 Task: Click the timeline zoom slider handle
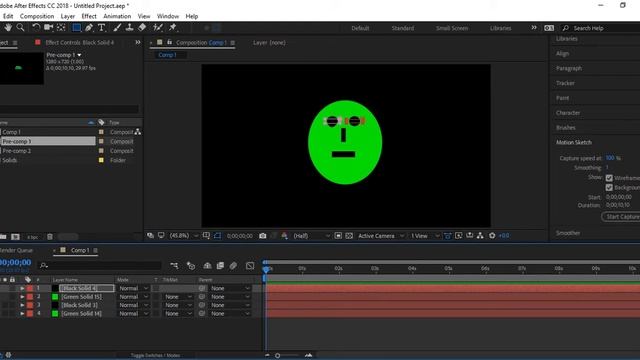tap(278, 356)
